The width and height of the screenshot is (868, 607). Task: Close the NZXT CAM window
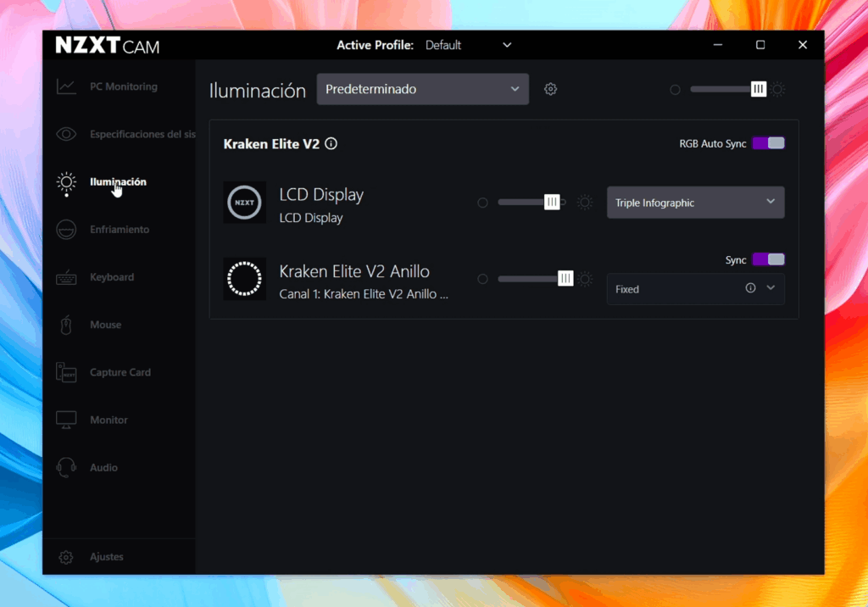tap(803, 45)
